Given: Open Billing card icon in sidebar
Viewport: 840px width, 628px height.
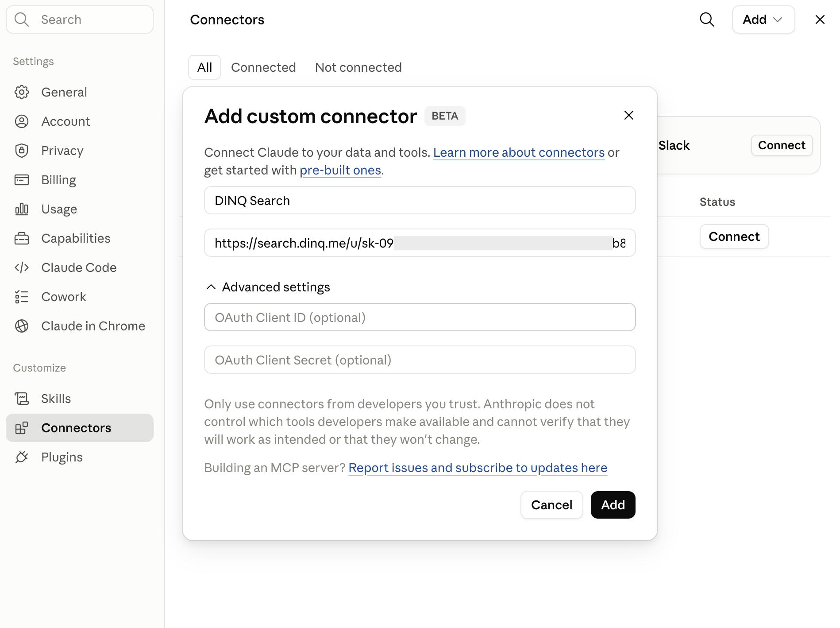Looking at the screenshot, I should click(x=22, y=180).
